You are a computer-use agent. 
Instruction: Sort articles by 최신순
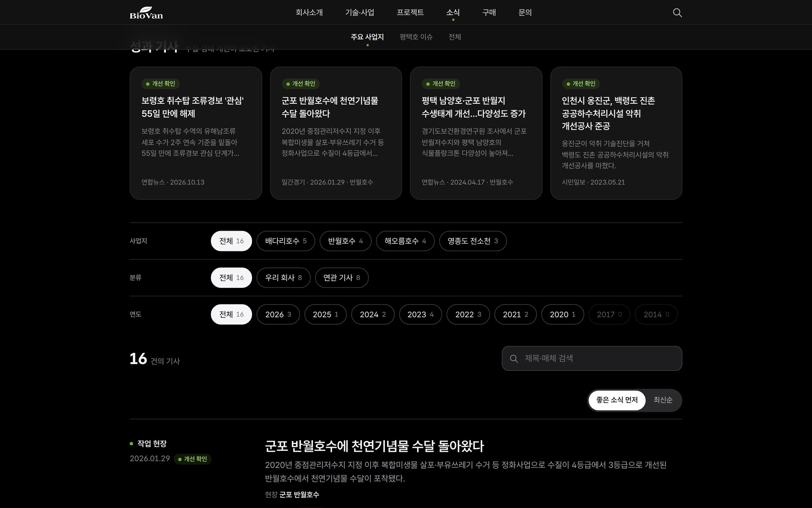click(x=663, y=400)
